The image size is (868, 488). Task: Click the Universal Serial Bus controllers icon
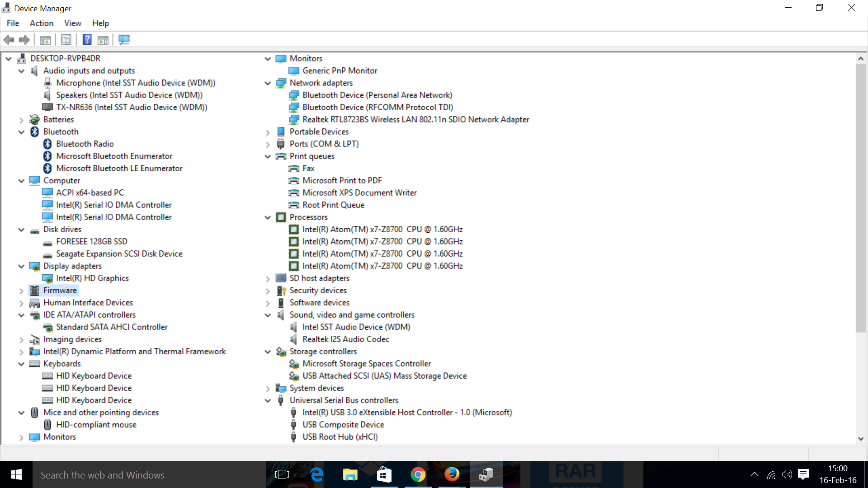(x=281, y=400)
